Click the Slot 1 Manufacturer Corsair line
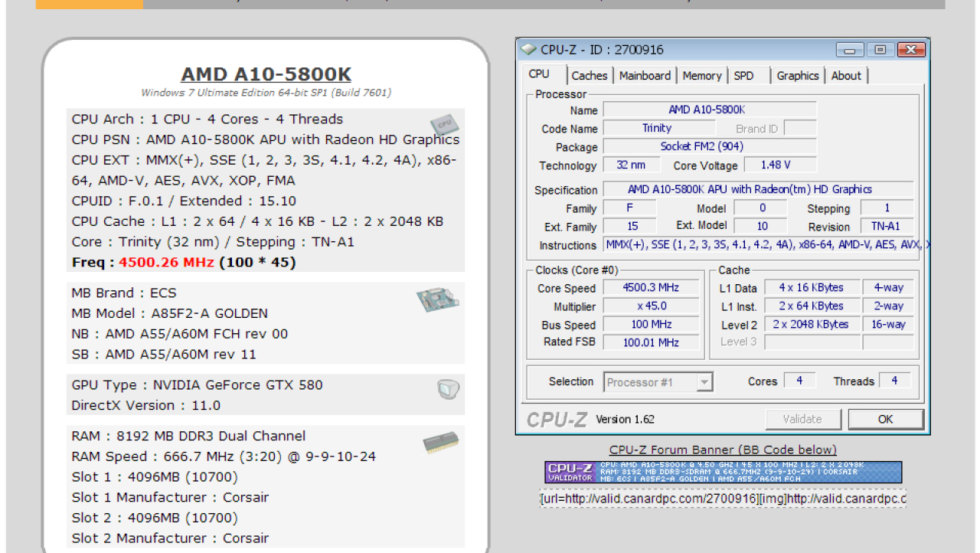 click(170, 497)
